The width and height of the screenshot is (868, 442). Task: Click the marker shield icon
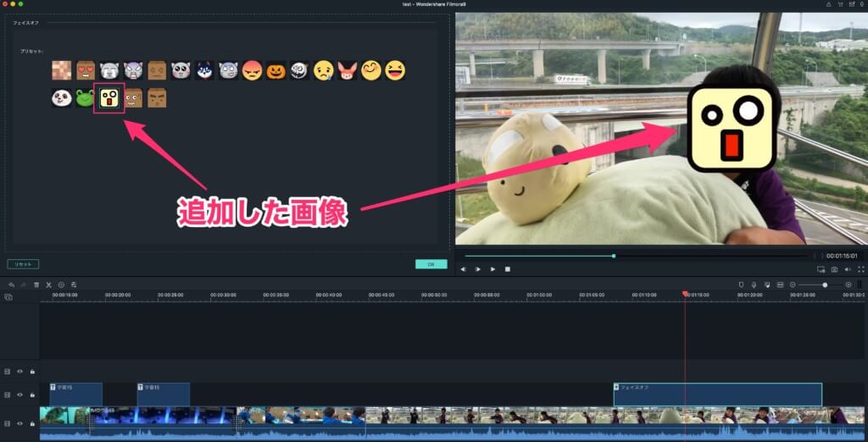pos(740,285)
